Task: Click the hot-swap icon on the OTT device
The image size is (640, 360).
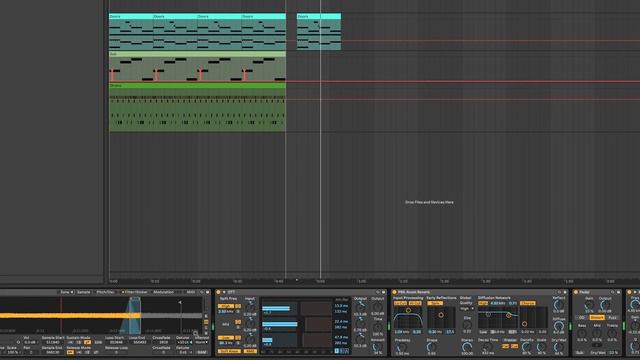Action: 378,292
